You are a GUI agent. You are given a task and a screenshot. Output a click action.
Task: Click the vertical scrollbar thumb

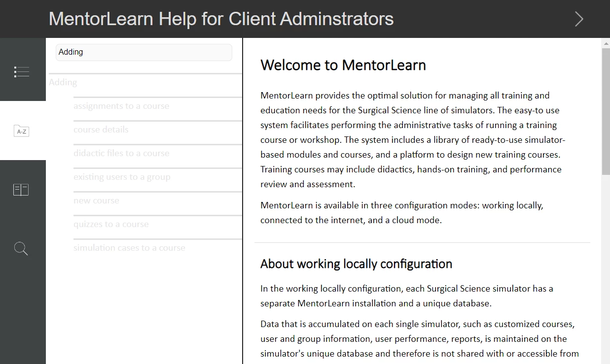click(606, 111)
